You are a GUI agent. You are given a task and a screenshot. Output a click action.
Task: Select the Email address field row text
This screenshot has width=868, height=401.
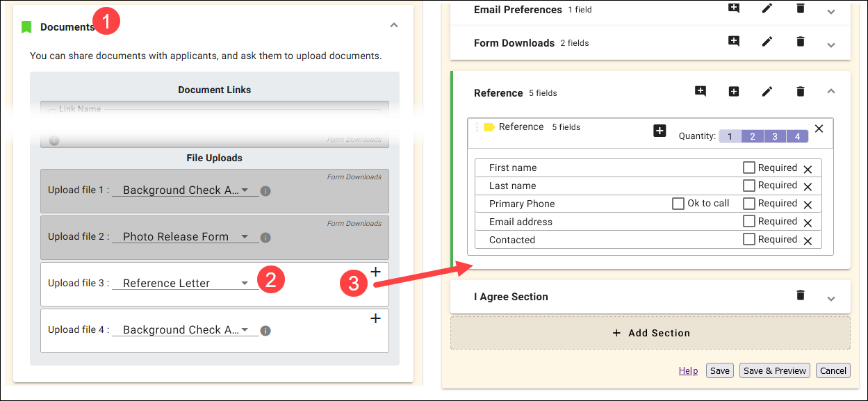click(x=521, y=222)
